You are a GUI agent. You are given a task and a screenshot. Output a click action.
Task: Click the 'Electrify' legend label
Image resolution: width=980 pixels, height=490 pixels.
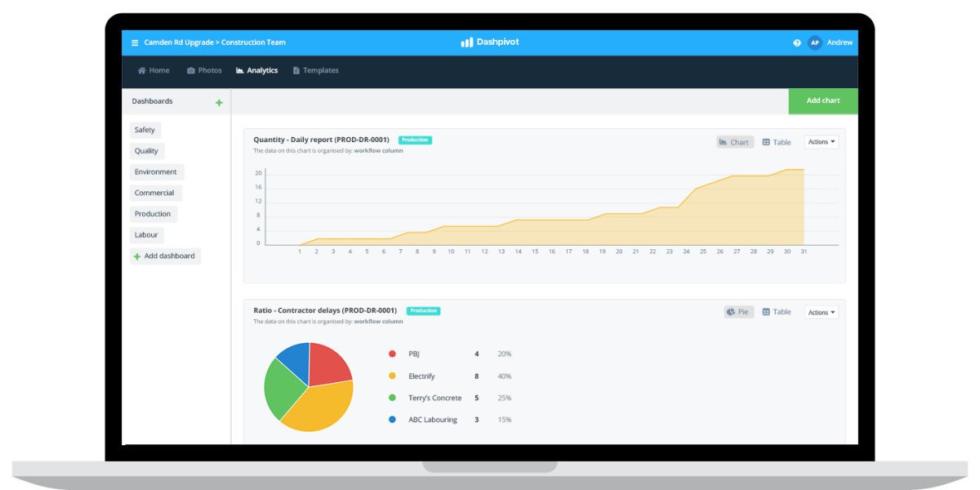[x=421, y=376]
